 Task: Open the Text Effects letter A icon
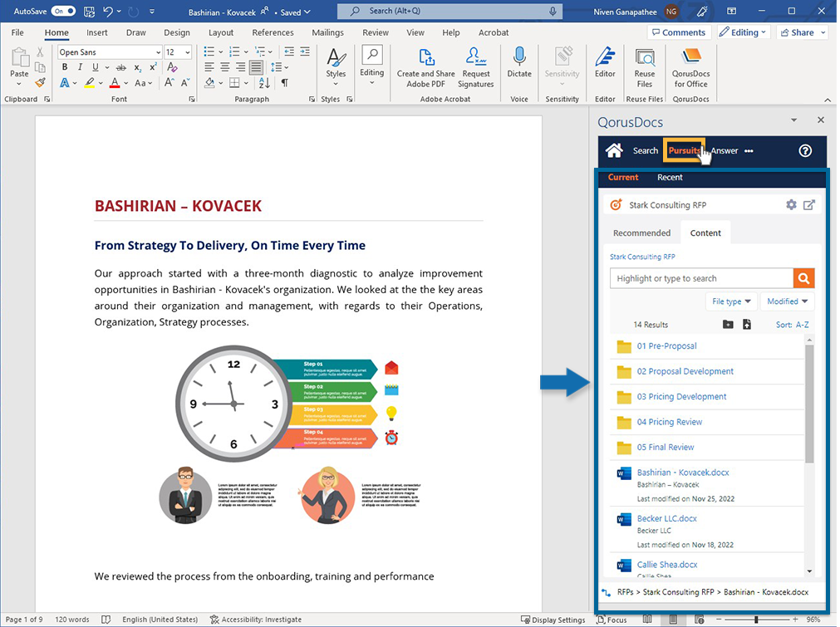click(x=64, y=83)
